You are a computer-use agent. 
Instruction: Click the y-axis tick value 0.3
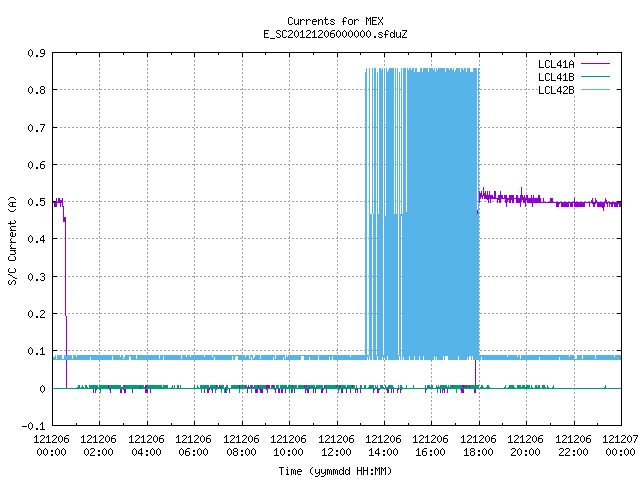click(36, 277)
